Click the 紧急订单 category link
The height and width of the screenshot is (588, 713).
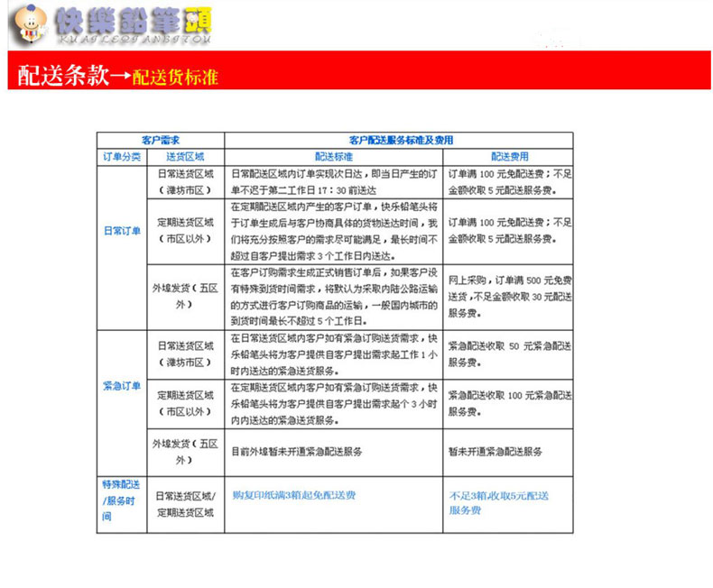coord(122,386)
